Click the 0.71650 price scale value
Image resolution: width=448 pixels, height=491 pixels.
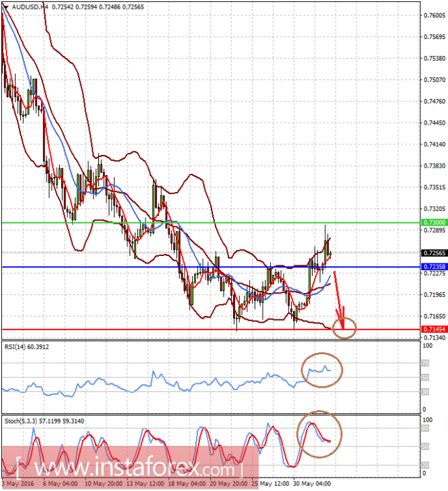click(x=435, y=317)
